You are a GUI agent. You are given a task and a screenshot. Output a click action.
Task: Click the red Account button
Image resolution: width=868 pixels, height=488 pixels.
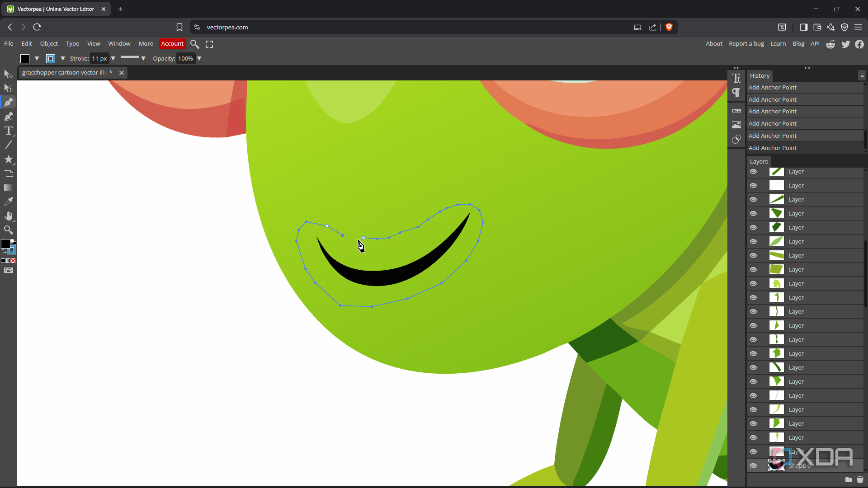click(x=172, y=44)
